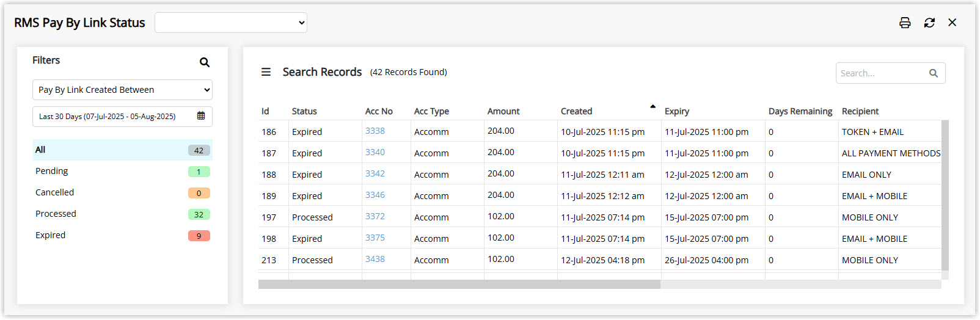The image size is (980, 320).
Task: Open account link 3375
Action: 375,238
